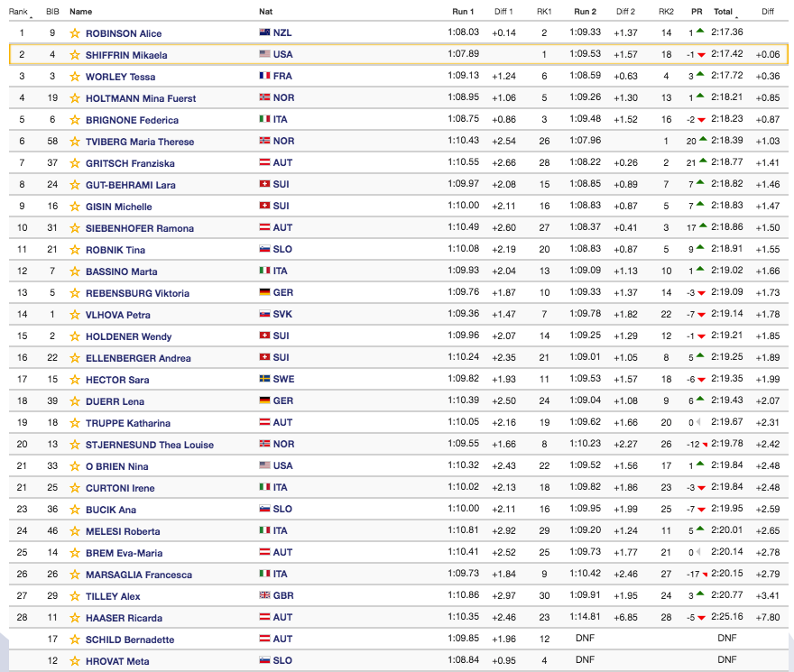Click total time 2:25.16

point(726,617)
